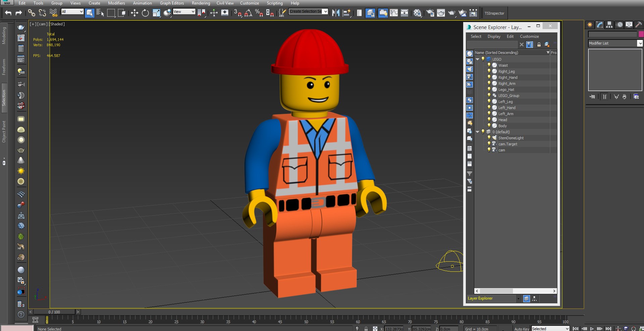
Task: Activate the Select and Scale tool
Action: point(156,13)
